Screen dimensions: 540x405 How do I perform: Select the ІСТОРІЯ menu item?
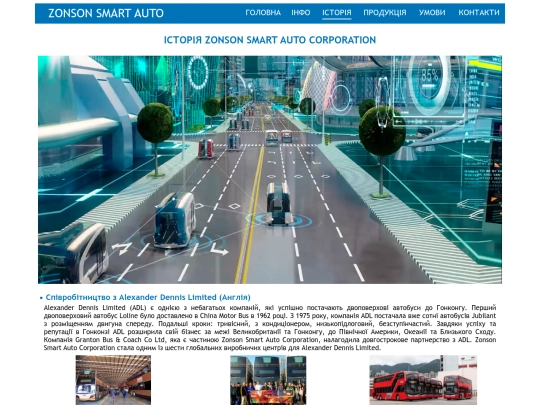pyautogui.click(x=336, y=13)
